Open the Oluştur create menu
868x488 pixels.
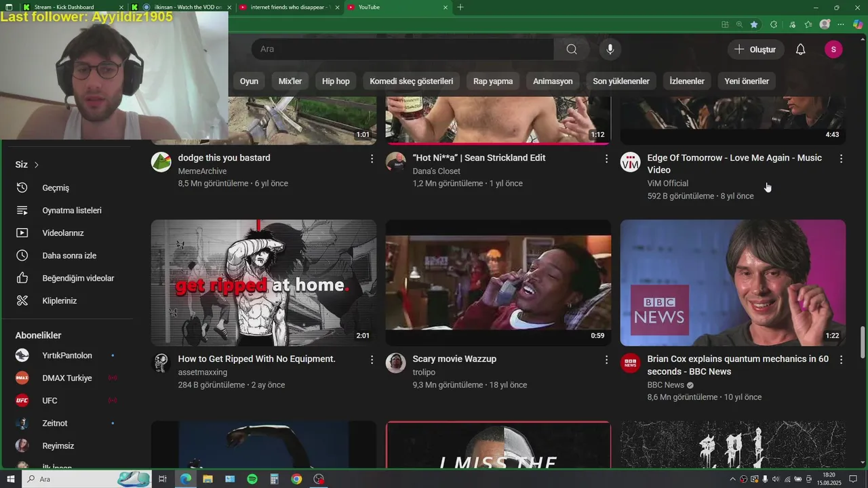point(756,49)
